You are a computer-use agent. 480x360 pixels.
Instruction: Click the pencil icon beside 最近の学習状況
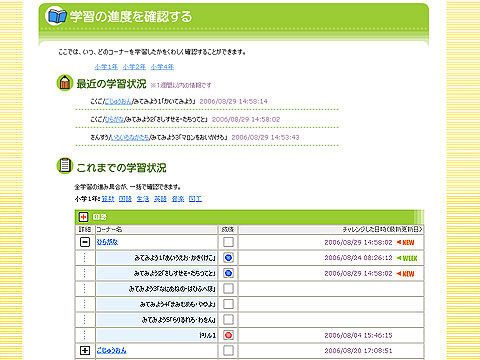tap(65, 82)
